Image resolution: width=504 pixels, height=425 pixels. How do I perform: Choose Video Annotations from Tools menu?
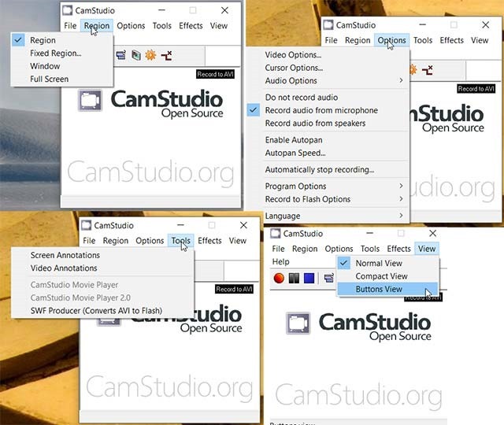[102, 268]
